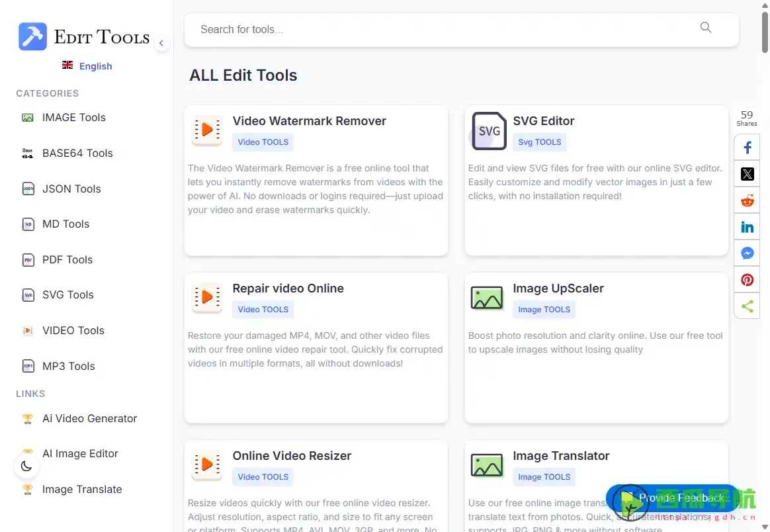
Task: Click the Svg TOOLS tag on SVG Editor
Action: pyautogui.click(x=539, y=142)
